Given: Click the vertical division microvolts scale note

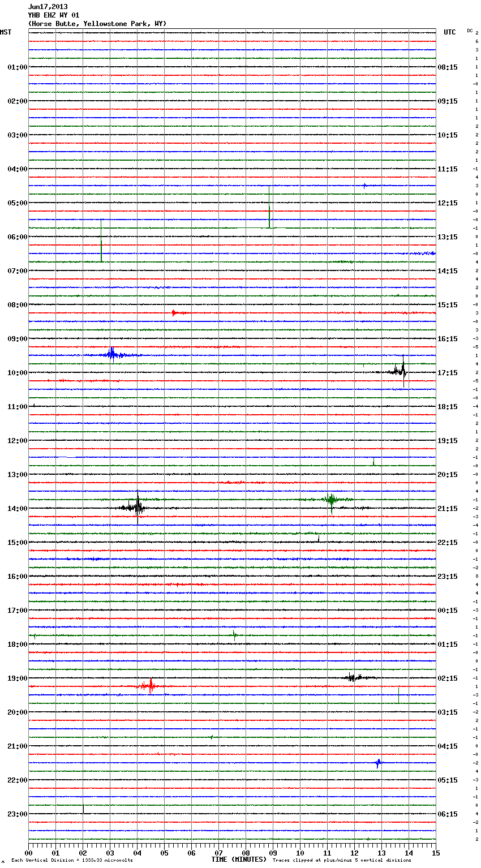Looking at the screenshot, I should (72, 860).
